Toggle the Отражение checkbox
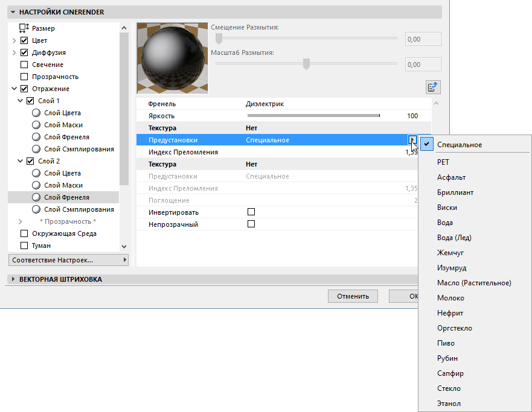Screen dimensions: 532x412 coord(24,89)
